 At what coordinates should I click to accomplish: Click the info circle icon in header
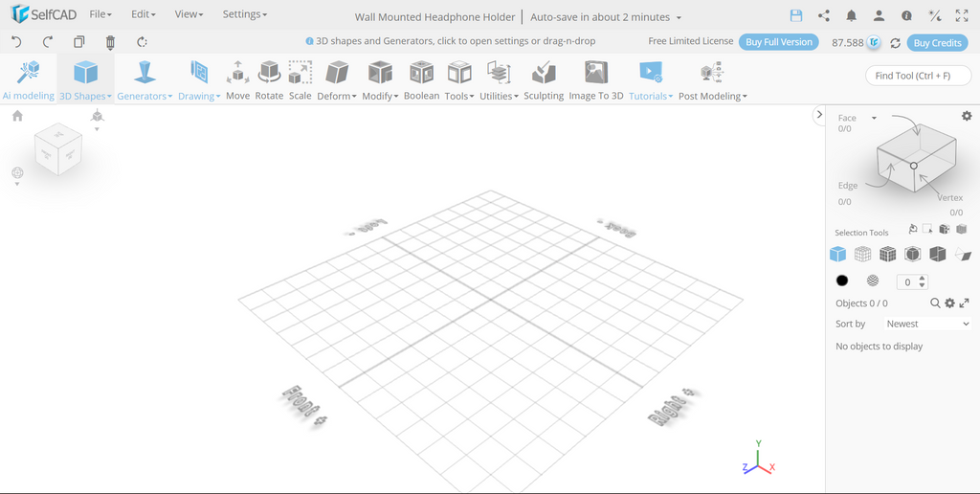click(906, 16)
